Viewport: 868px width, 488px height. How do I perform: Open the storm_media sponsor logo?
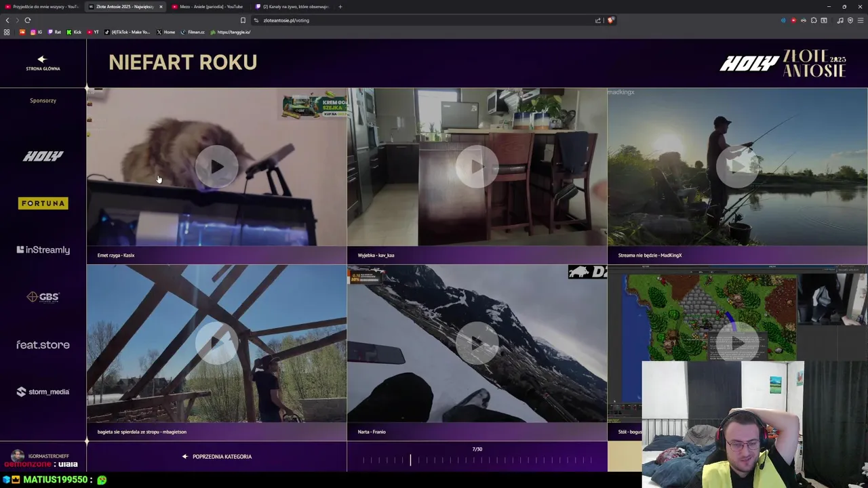click(x=43, y=392)
